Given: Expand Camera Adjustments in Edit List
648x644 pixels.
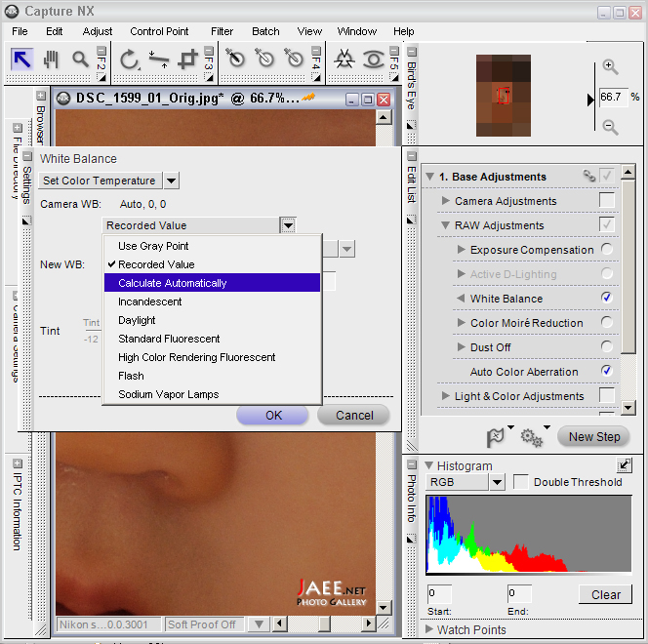Looking at the screenshot, I should tap(446, 201).
